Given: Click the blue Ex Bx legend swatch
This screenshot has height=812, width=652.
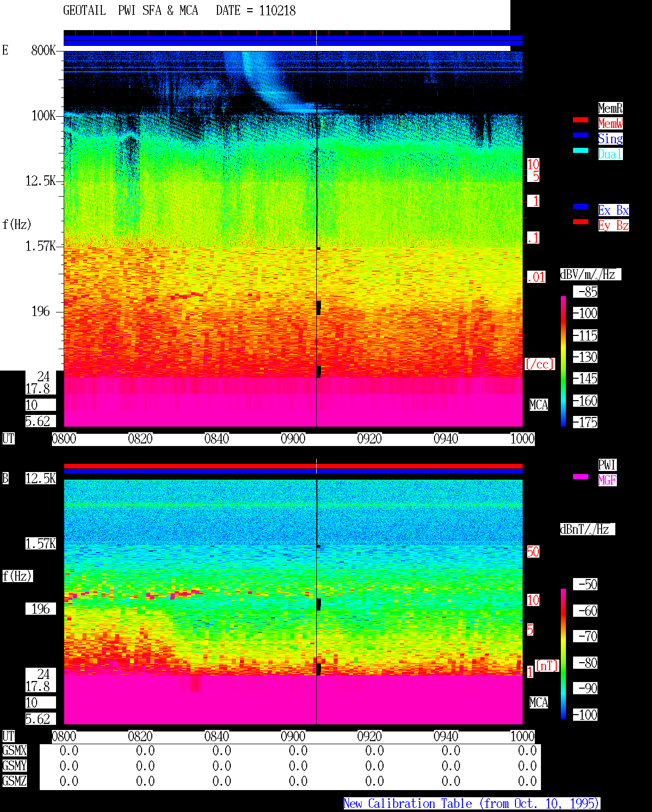Looking at the screenshot, I should tap(581, 206).
